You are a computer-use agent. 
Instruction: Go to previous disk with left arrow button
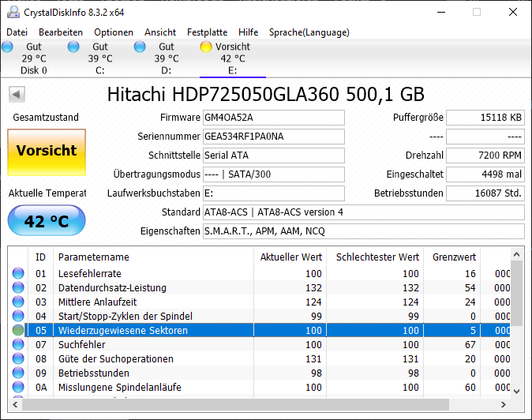(x=17, y=94)
